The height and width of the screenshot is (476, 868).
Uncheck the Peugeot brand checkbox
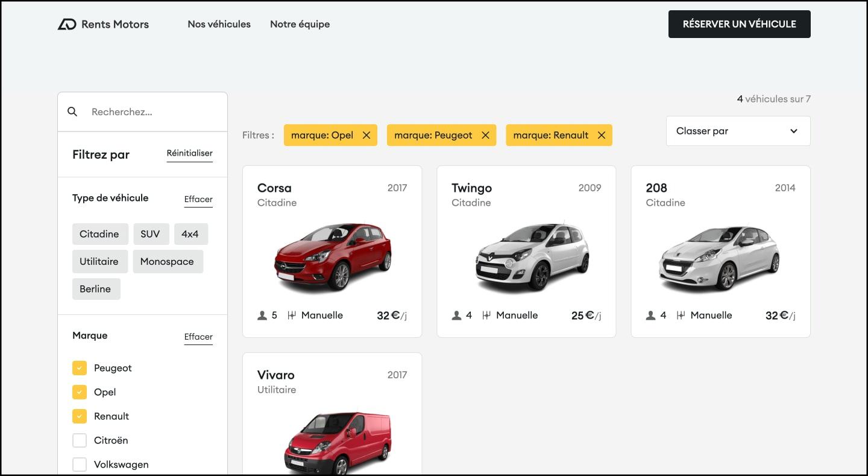[x=80, y=368]
